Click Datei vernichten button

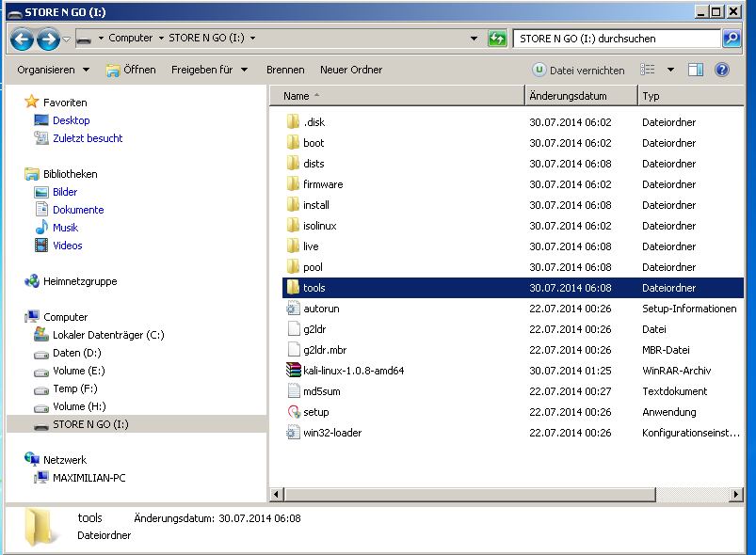[578, 71]
